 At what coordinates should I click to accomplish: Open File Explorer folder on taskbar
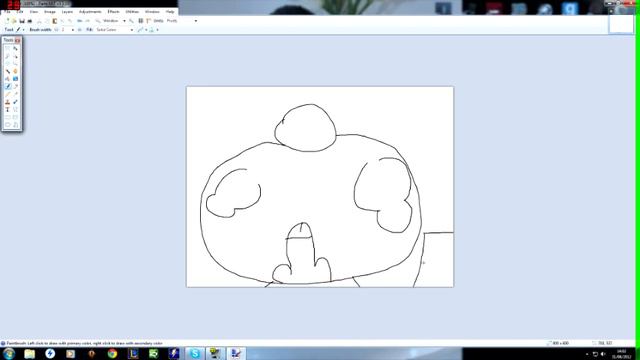click(29, 353)
